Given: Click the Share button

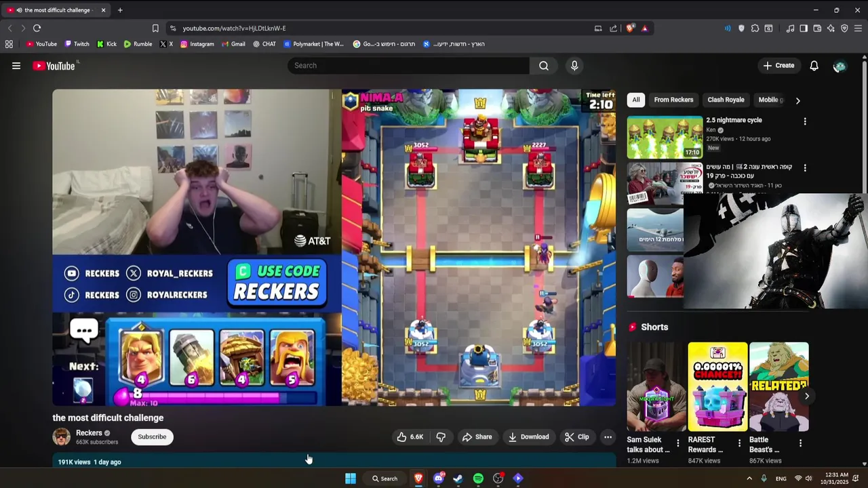Looking at the screenshot, I should (477, 437).
